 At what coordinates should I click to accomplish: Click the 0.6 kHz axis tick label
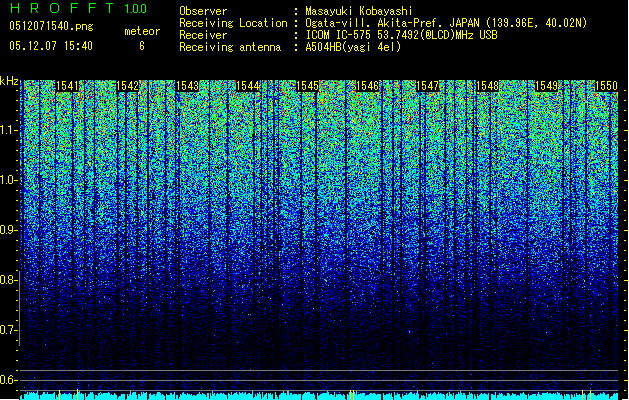point(8,380)
